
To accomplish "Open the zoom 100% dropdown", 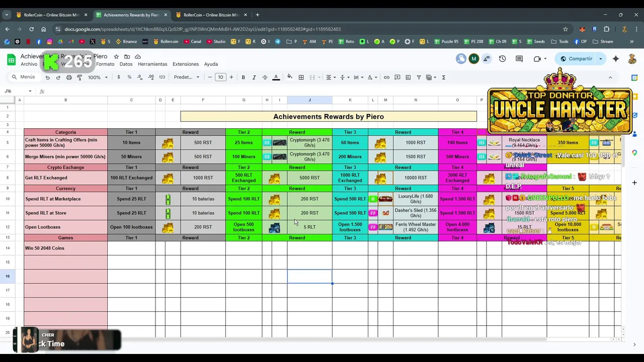I will (97, 77).
